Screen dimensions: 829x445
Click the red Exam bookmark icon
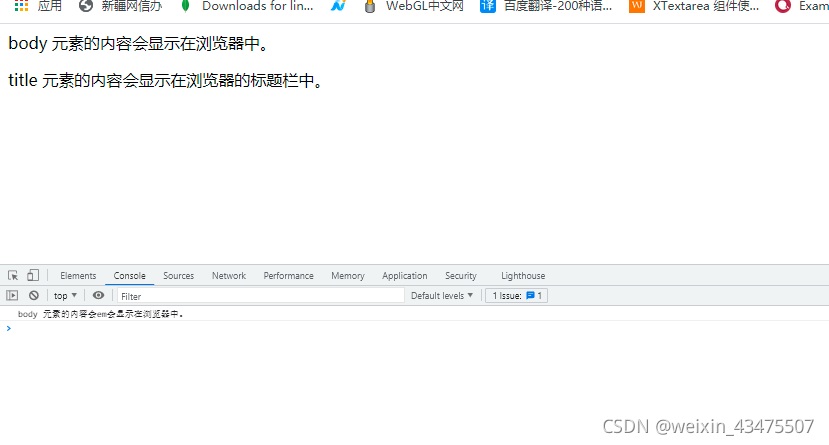[x=783, y=6]
